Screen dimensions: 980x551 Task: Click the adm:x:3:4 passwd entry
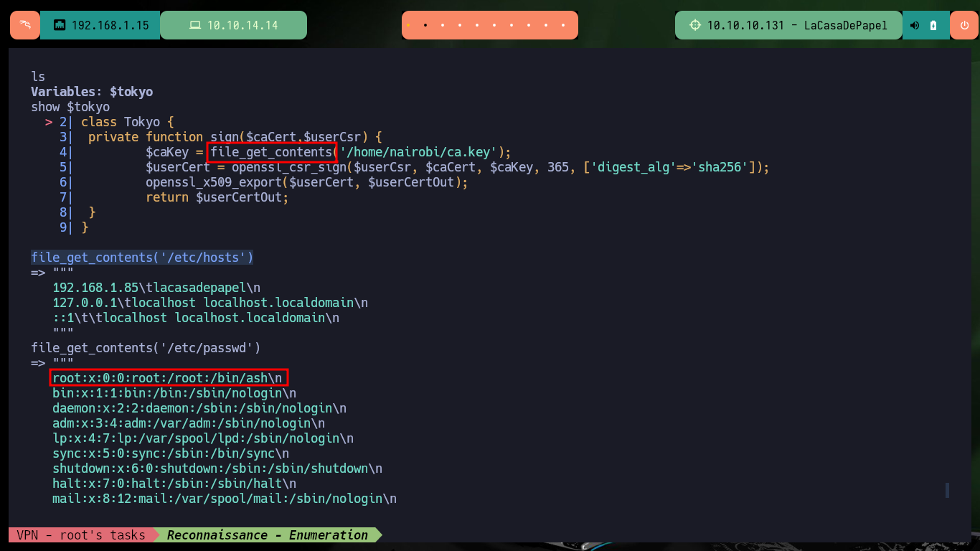click(x=189, y=423)
